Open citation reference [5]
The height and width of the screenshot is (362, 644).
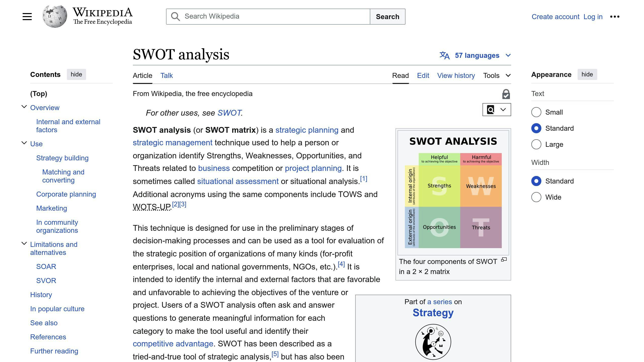pyautogui.click(x=275, y=354)
